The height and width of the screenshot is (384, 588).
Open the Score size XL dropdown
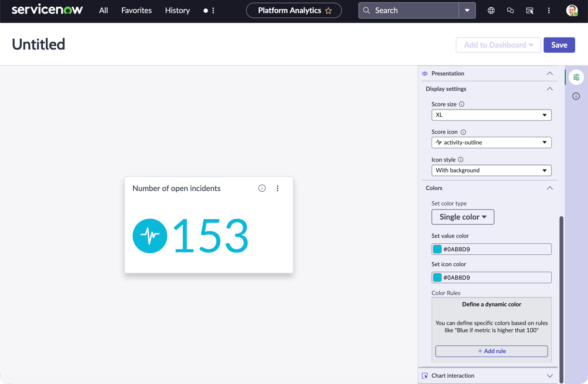click(x=491, y=115)
